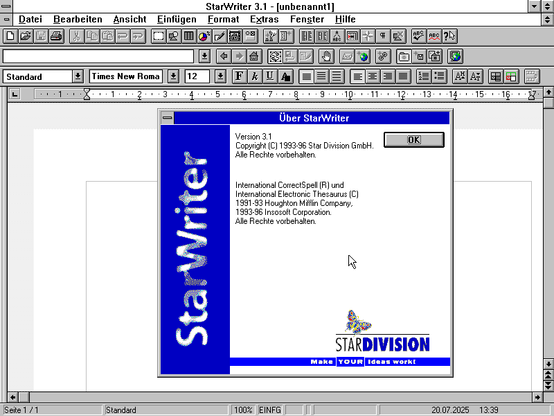Click the Print icon

click(x=57, y=36)
